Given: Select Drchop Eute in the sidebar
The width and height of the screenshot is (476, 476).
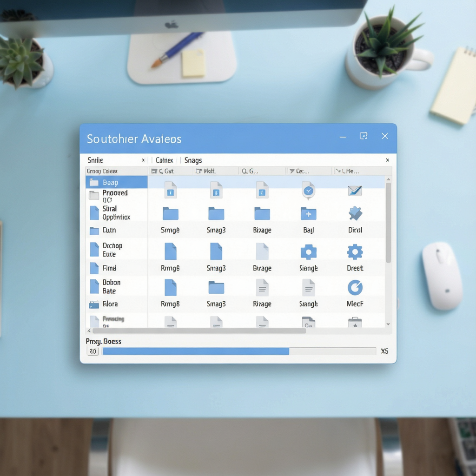Looking at the screenshot, I should tap(117, 250).
